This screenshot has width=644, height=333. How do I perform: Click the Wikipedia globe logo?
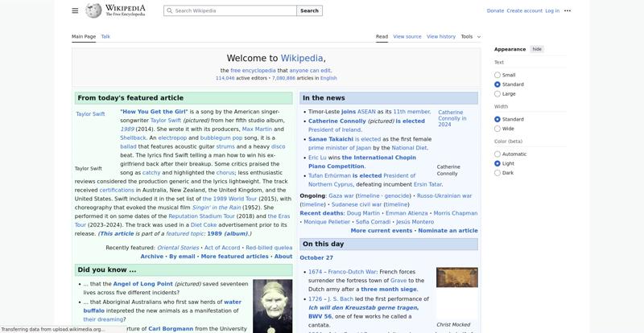[93, 10]
